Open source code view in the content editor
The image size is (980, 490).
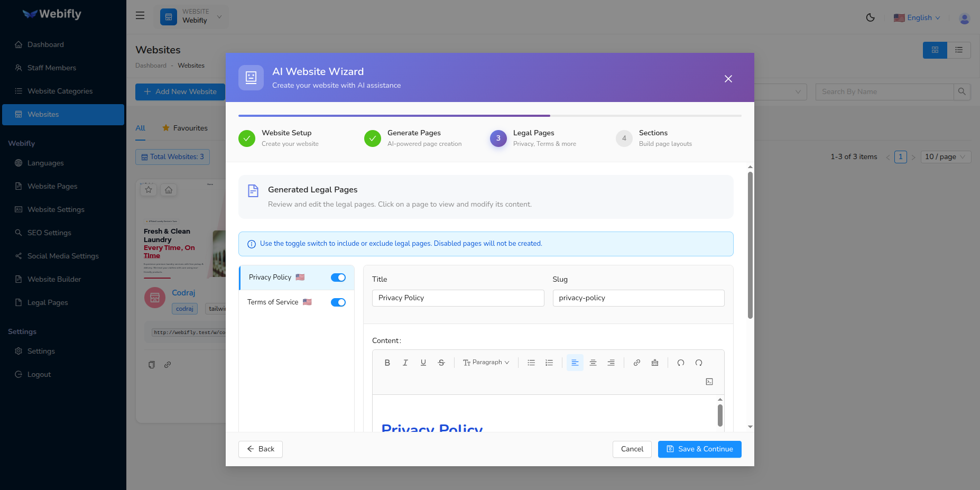[709, 381]
